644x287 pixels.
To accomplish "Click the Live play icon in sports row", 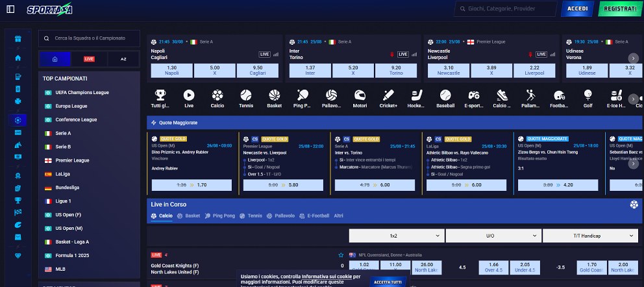I will pyautogui.click(x=189, y=95).
